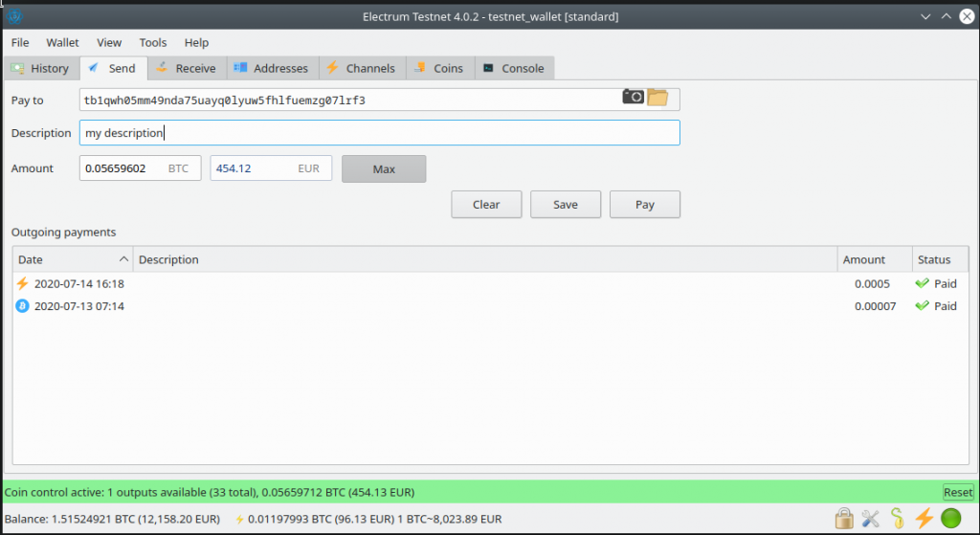
Task: Sort by the Date column header
Action: point(73,259)
